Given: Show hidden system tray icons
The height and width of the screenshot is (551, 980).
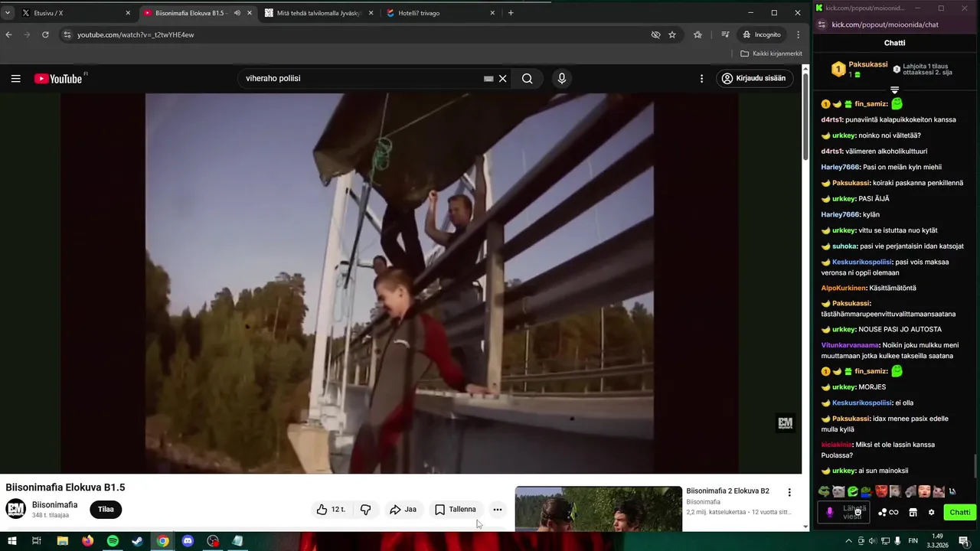Looking at the screenshot, I should tap(848, 541).
